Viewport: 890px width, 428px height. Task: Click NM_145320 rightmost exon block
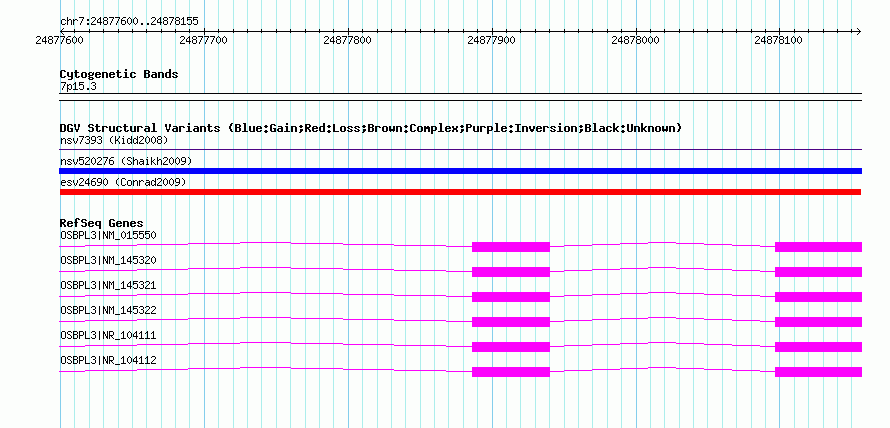(x=818, y=272)
